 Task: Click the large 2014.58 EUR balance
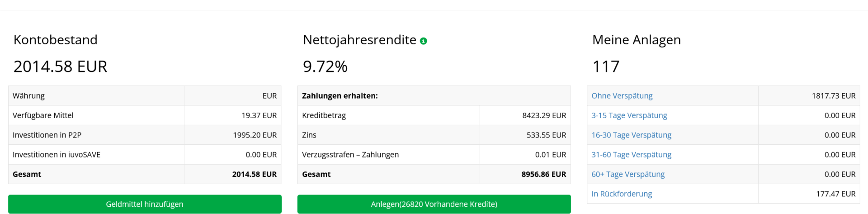tap(61, 67)
